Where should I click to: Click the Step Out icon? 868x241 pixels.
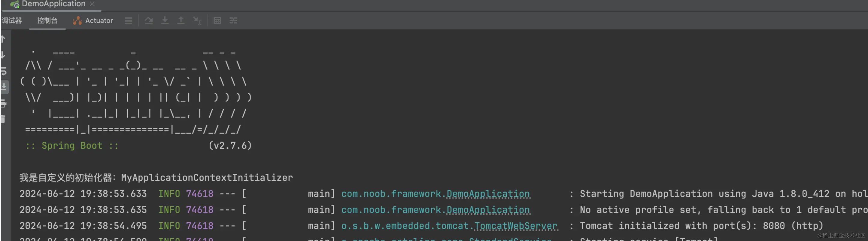181,20
